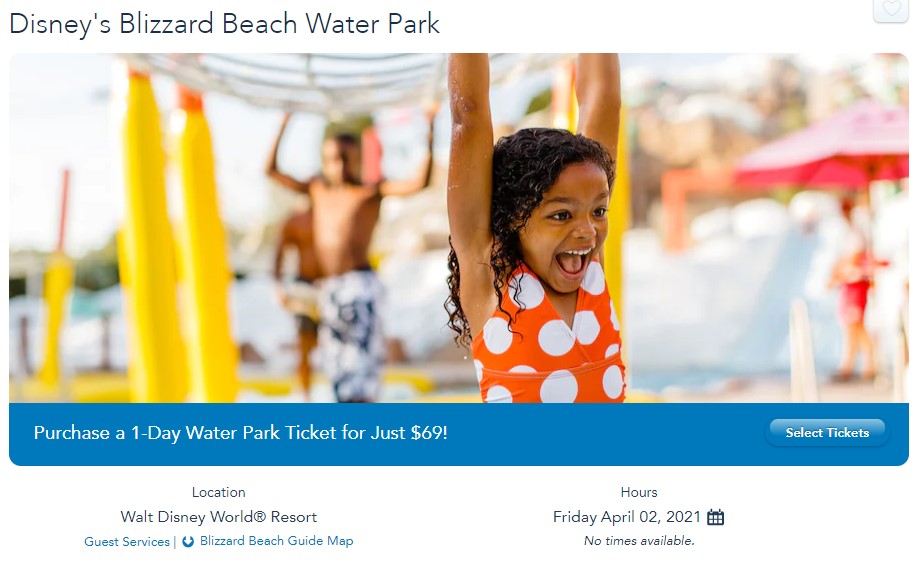Click the heart favorite icon
This screenshot has width=920, height=563.
point(890,9)
